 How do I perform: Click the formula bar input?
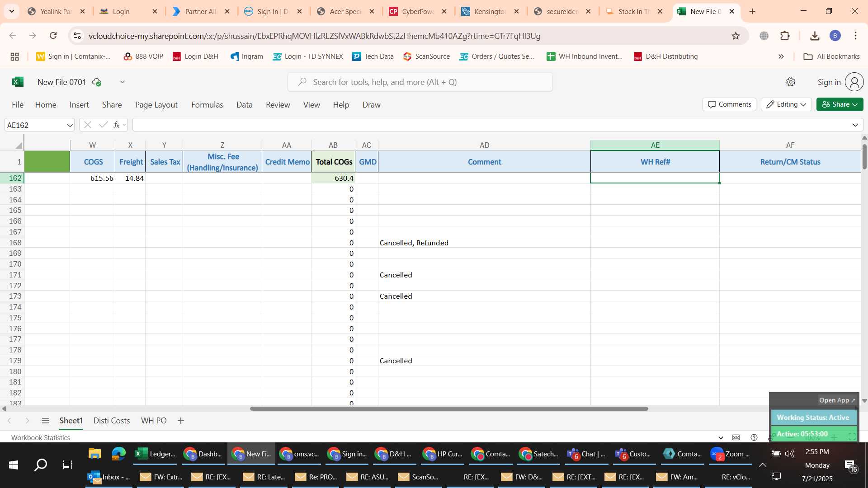(x=491, y=125)
